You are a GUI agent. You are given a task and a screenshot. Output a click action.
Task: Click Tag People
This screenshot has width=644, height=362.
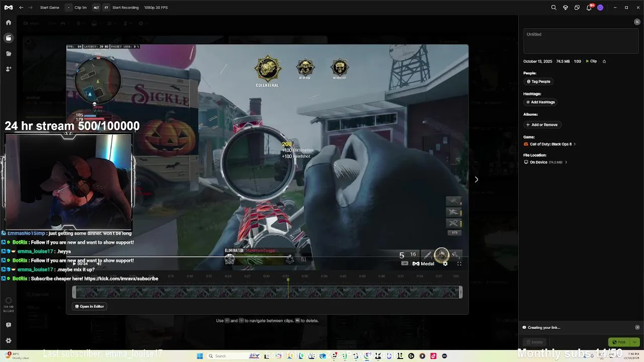point(538,81)
